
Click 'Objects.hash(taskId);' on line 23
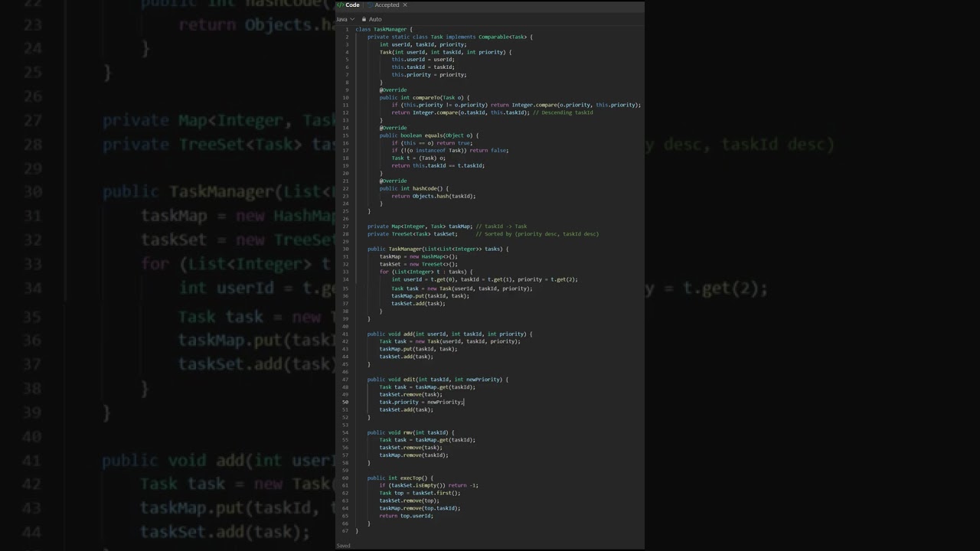(x=444, y=196)
